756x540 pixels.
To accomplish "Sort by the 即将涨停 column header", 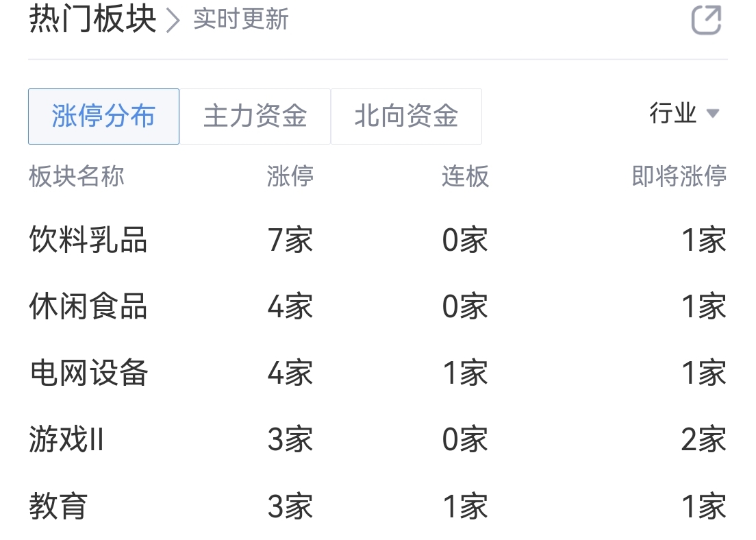I will [679, 176].
